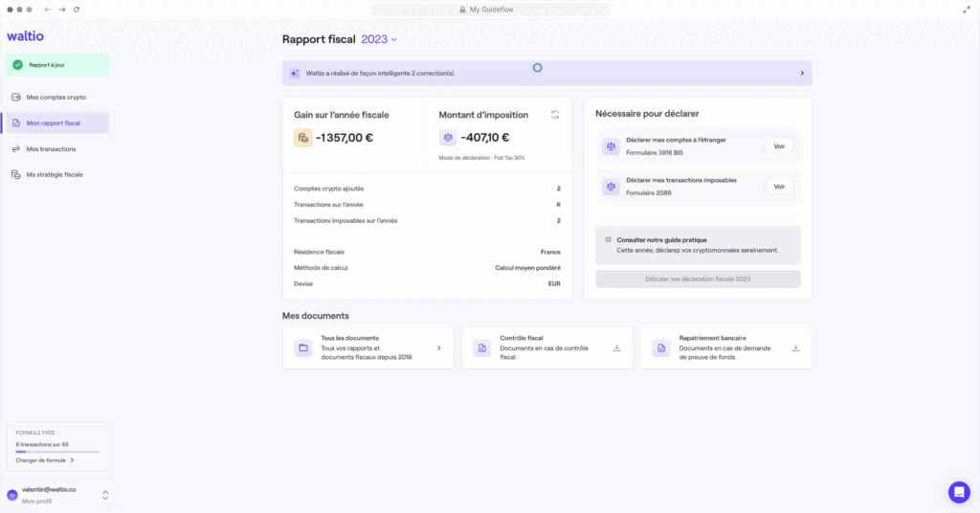Click Débuter ma déclaration fiscale 2023
Screen dimensions: 980x513
click(x=698, y=279)
